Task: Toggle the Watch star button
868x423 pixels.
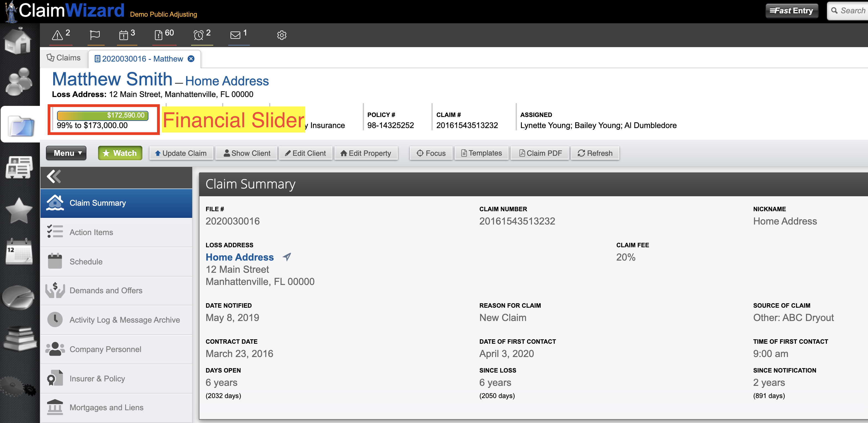Action: 120,153
